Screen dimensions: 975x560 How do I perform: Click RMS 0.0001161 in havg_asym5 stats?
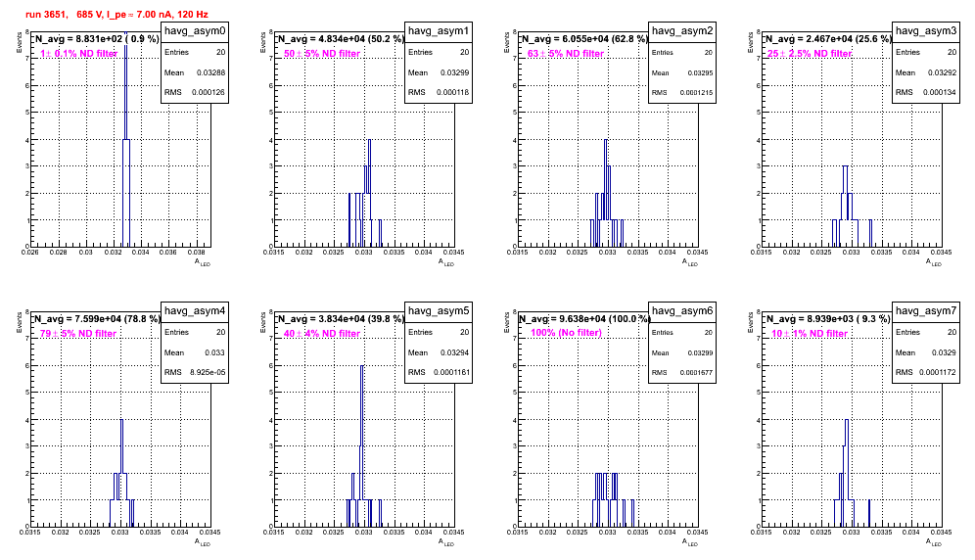coord(439,373)
